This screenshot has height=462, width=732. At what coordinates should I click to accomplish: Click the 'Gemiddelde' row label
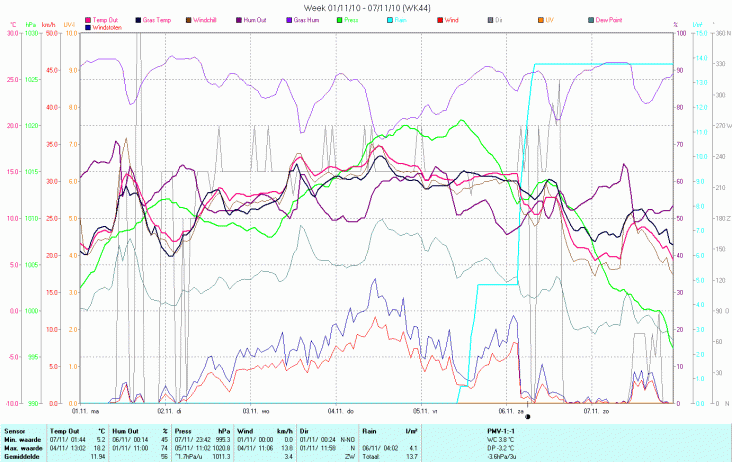(x=20, y=456)
